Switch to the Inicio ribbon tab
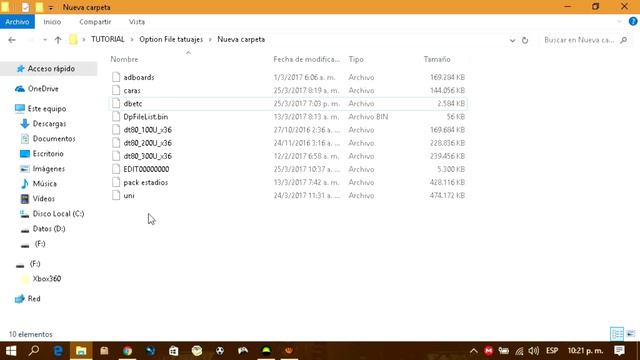 coord(52,22)
